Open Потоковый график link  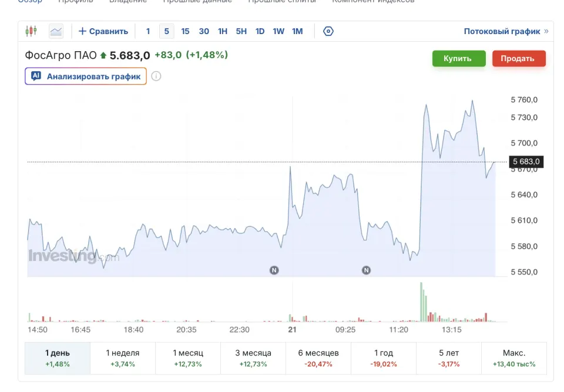pyautogui.click(x=506, y=31)
